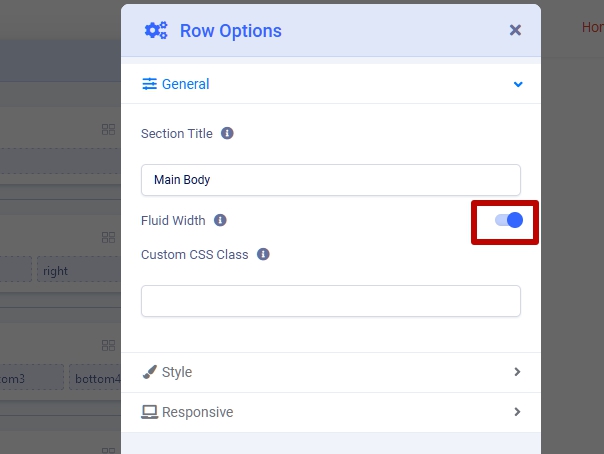Click the Custom CSS Class info icon
Image resolution: width=604 pixels, height=454 pixels.
click(263, 254)
